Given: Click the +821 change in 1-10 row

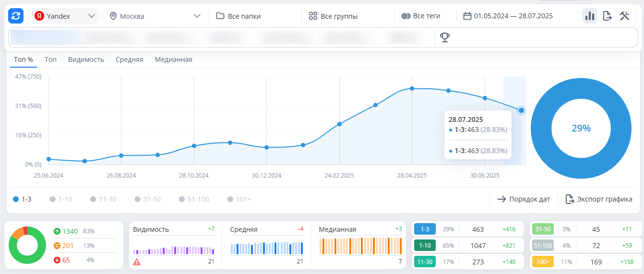Looking at the screenshot, I should [509, 246].
